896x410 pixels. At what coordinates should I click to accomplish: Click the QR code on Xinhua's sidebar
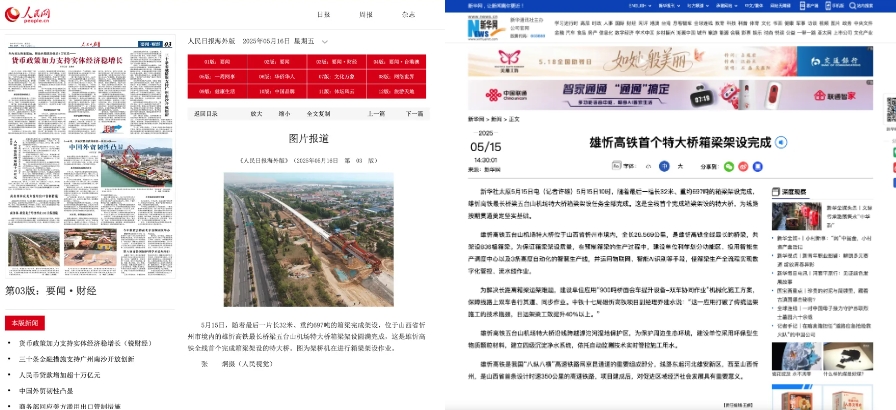coord(891,110)
